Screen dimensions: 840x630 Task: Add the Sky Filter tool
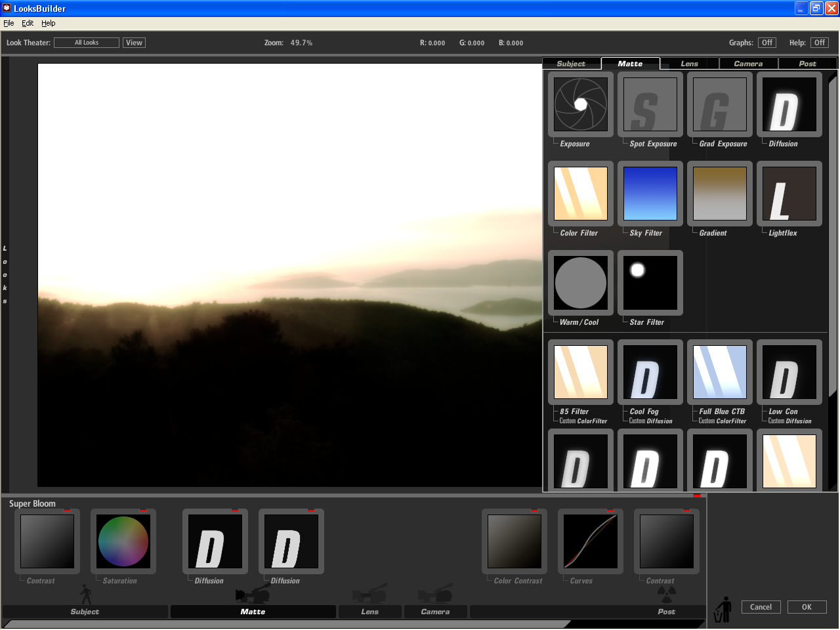(650, 194)
